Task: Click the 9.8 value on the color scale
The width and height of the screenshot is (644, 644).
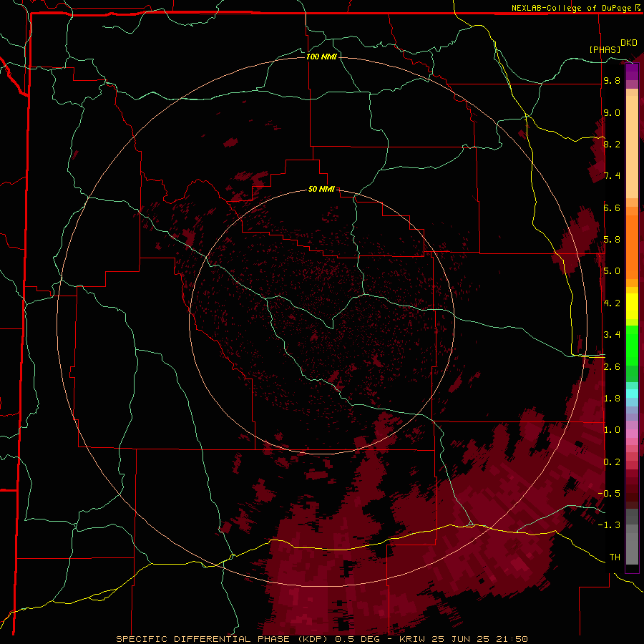Action: 612,81
